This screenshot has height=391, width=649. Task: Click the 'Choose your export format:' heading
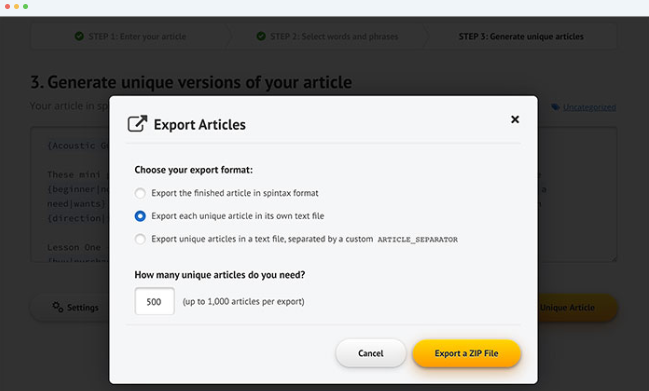[x=193, y=170]
